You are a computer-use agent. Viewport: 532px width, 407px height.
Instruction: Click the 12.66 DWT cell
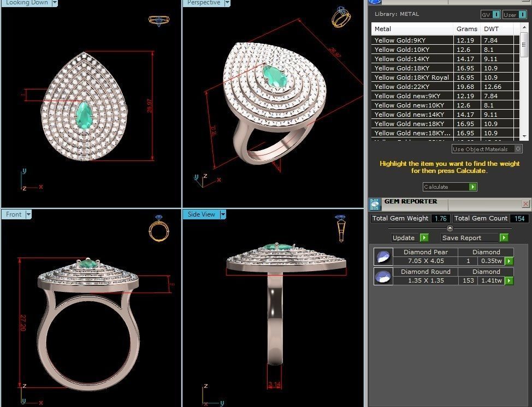[498, 87]
